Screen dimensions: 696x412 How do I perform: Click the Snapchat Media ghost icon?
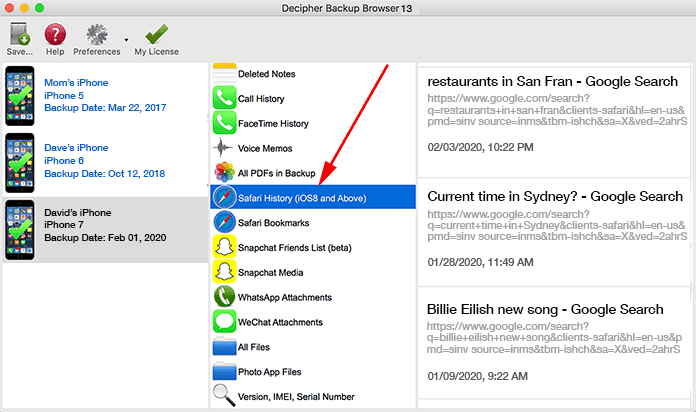pos(225,272)
